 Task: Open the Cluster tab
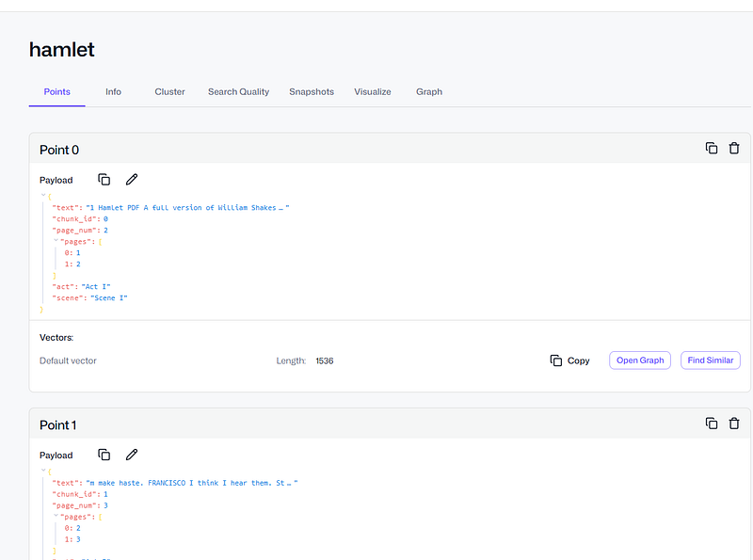(169, 91)
